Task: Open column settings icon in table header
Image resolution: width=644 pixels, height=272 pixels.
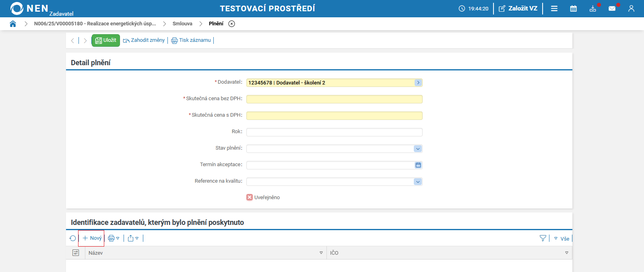Action: coord(76,253)
